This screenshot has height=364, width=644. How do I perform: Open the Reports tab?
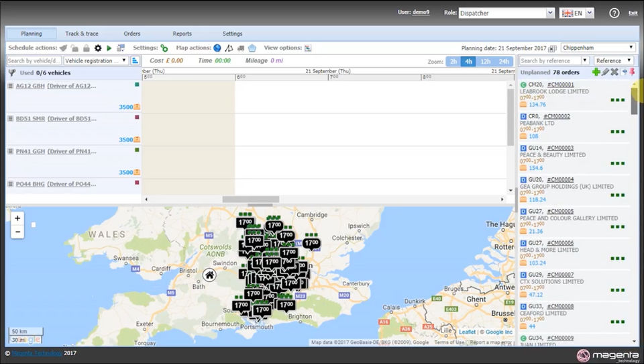pyautogui.click(x=182, y=34)
